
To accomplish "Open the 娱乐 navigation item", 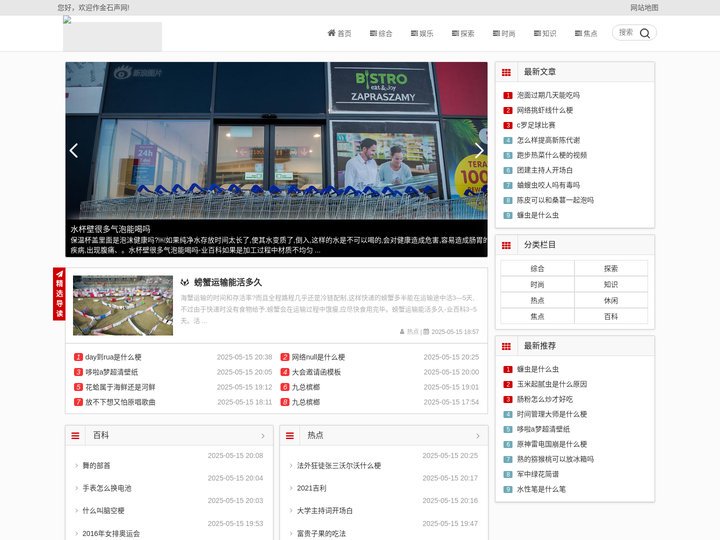I will click(422, 33).
